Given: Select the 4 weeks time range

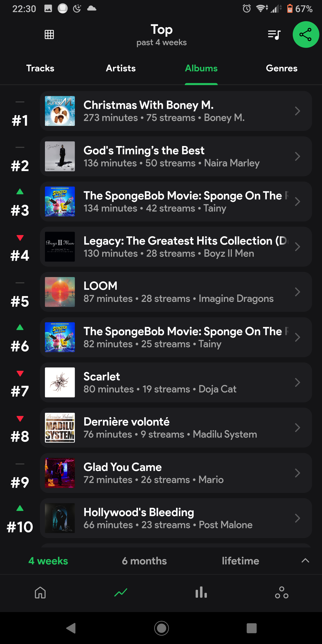Looking at the screenshot, I should (x=48, y=561).
